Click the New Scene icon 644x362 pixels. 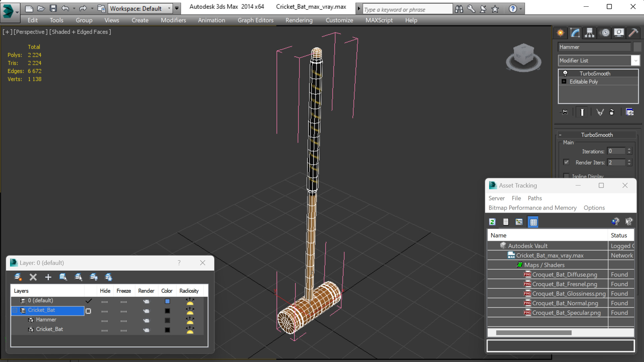coord(29,8)
